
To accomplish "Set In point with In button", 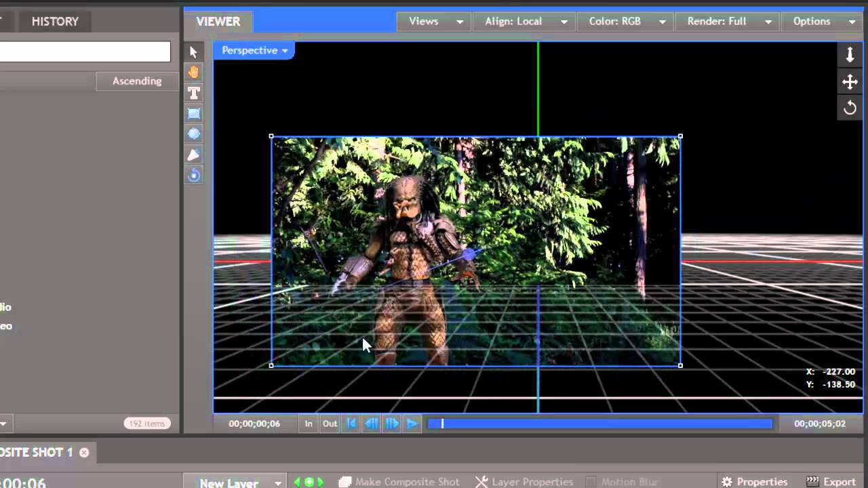I will coord(309,424).
